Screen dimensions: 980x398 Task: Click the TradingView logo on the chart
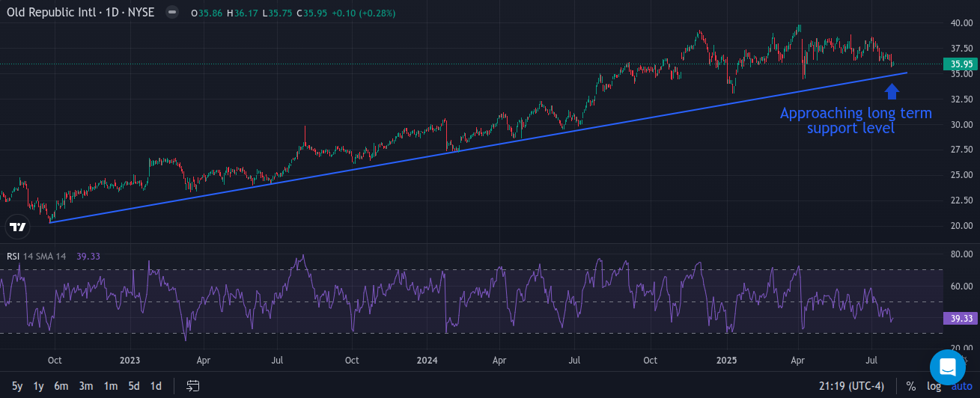click(x=17, y=227)
